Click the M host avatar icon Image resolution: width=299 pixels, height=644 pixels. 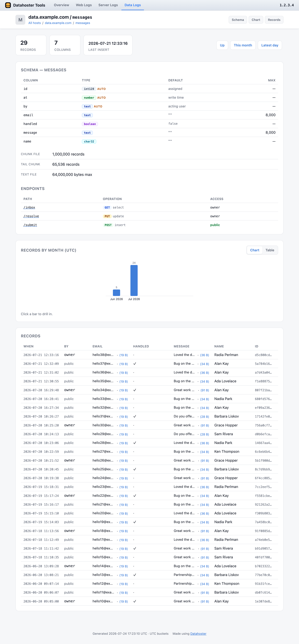(20, 20)
